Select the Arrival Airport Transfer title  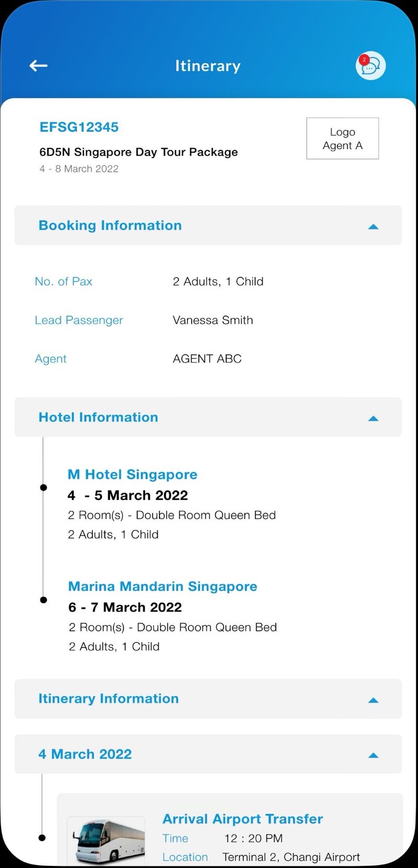tap(242, 819)
